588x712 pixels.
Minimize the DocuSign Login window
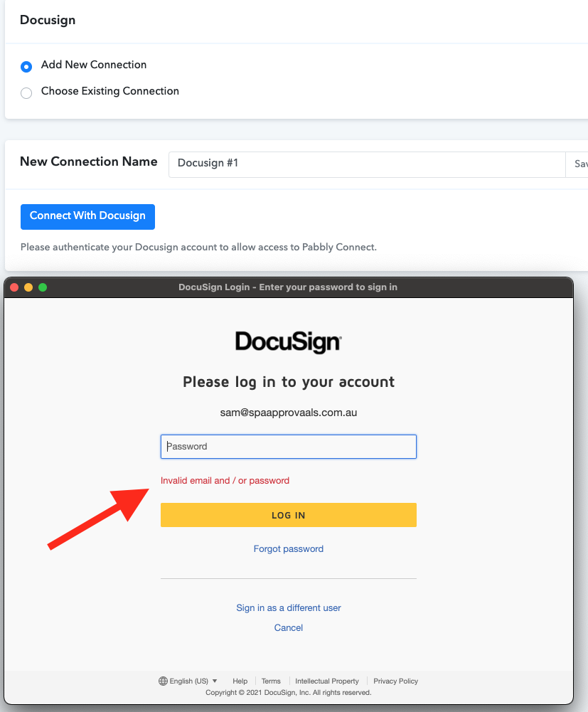(x=28, y=287)
